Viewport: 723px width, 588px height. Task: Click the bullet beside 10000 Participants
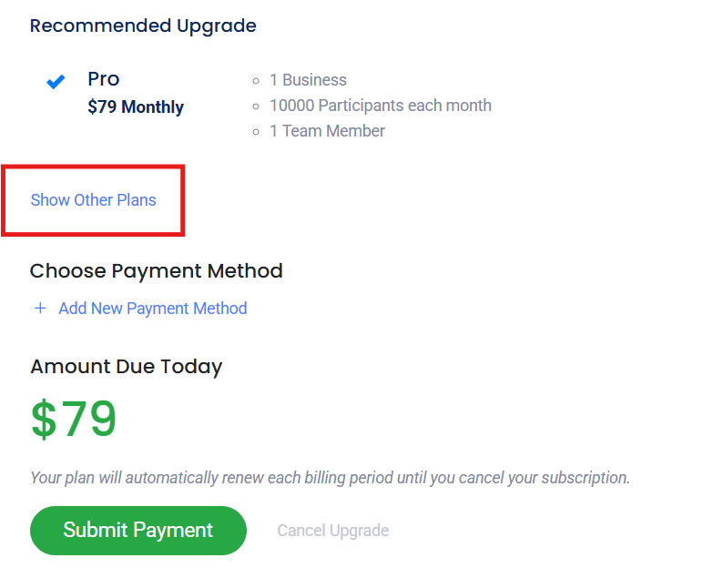click(x=257, y=106)
